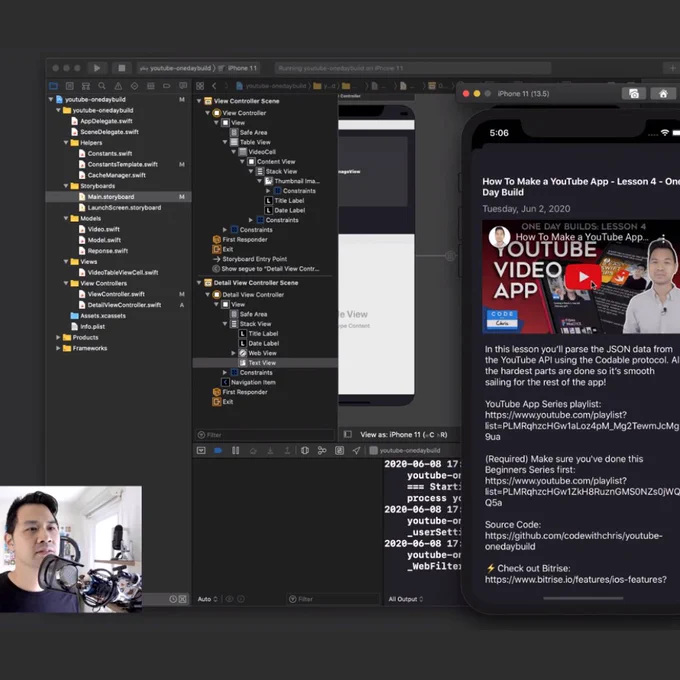Open the All Output console dropdown
Image resolution: width=680 pixels, height=680 pixels.
[405, 599]
